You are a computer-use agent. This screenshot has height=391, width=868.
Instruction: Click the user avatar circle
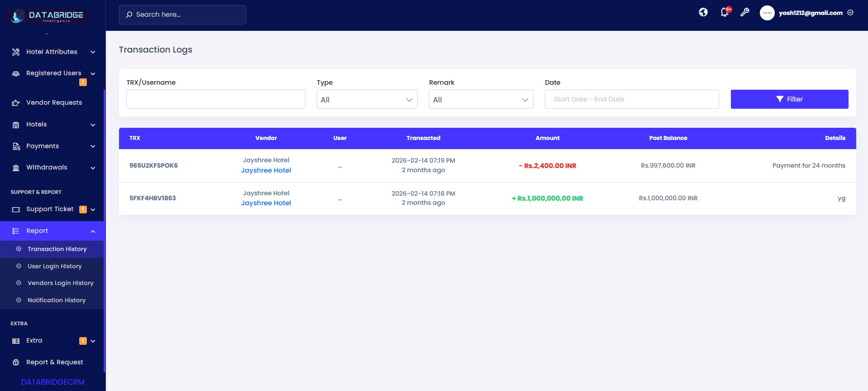coord(767,13)
